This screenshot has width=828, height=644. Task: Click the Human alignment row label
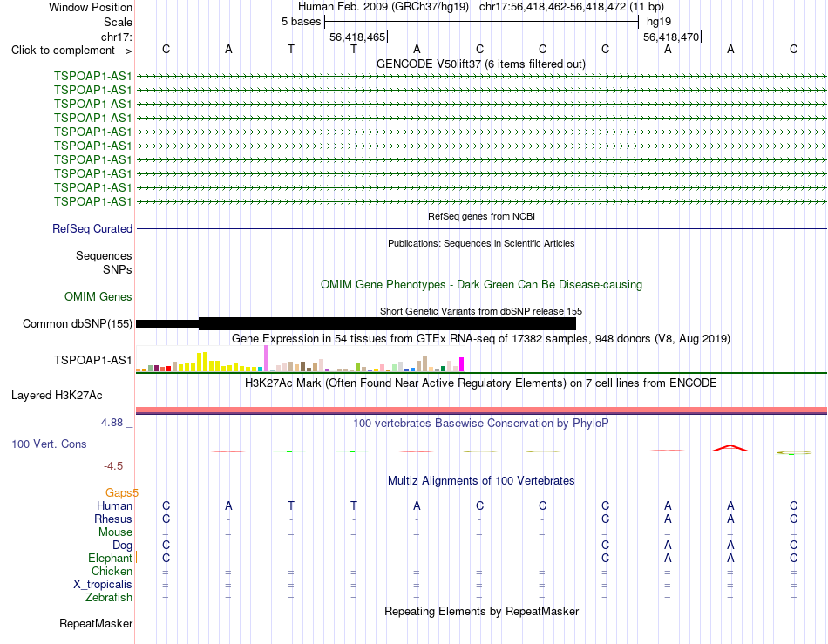(114, 505)
